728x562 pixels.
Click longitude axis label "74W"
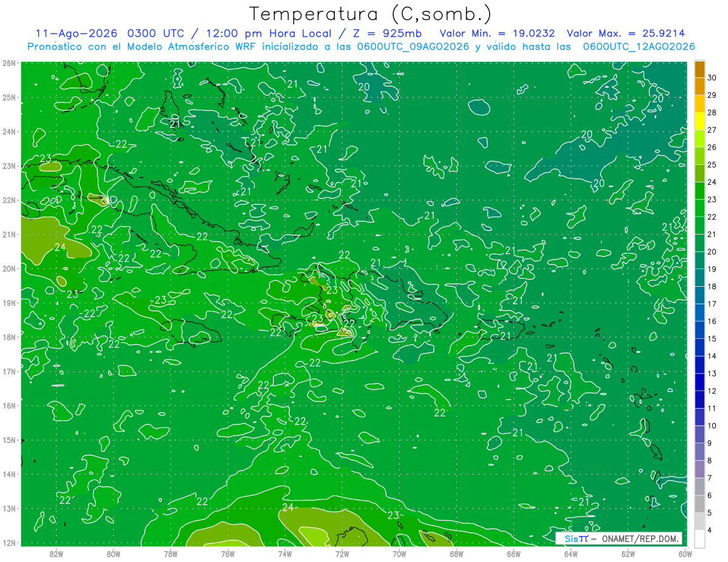point(285,554)
